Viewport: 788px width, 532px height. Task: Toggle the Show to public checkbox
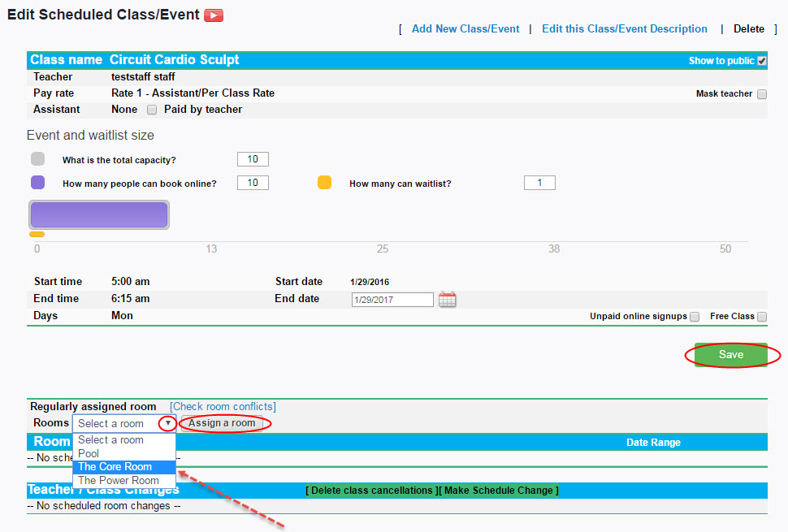tap(762, 59)
